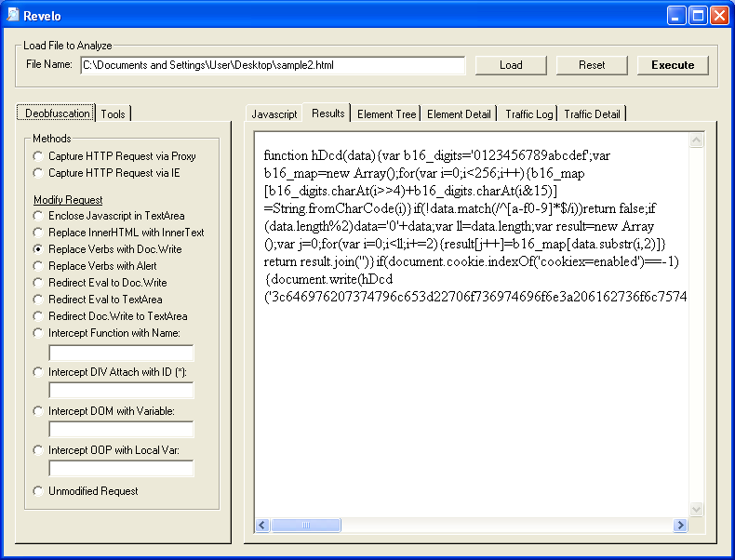
Task: Click the File Name path input field
Action: (x=272, y=65)
